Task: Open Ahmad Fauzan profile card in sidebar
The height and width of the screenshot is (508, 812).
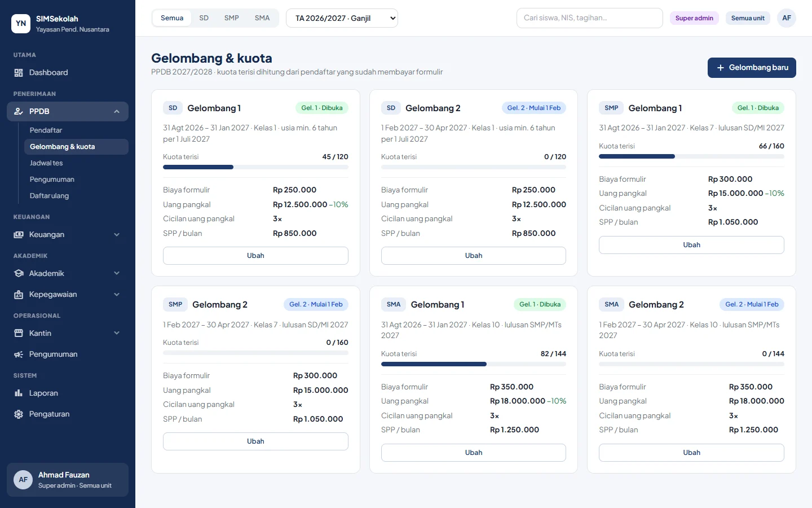Action: pyautogui.click(x=68, y=480)
